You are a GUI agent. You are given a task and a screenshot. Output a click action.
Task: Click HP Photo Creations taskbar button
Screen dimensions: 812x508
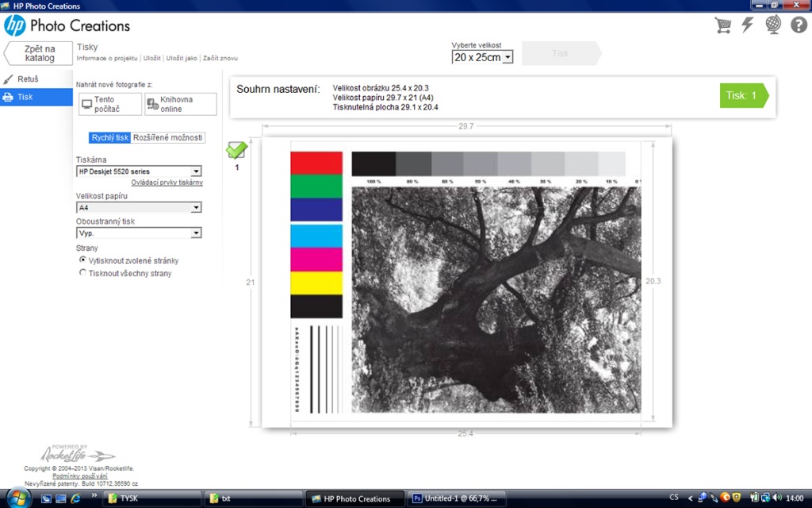point(354,498)
